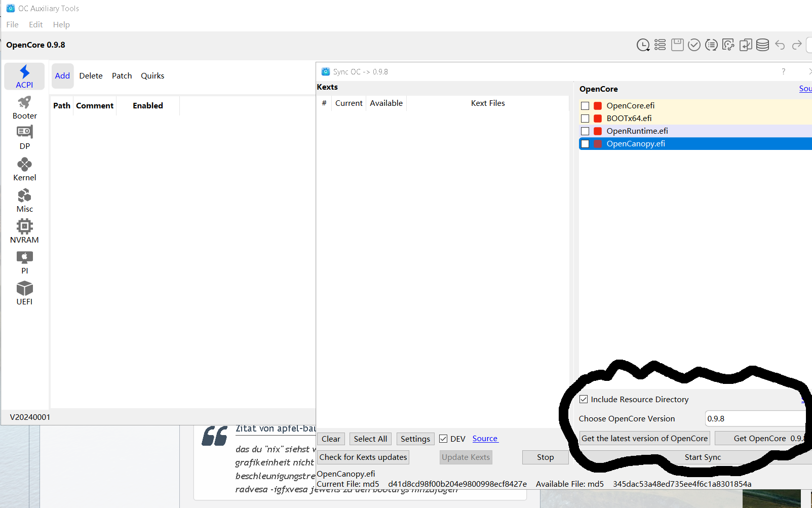The width and height of the screenshot is (812, 508).
Task: Open the Help menu
Action: pyautogui.click(x=61, y=24)
